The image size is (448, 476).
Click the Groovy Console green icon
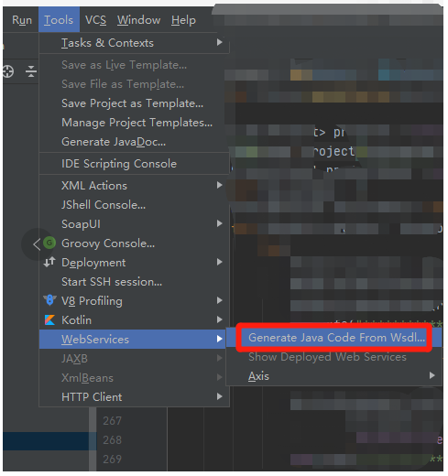(x=49, y=243)
